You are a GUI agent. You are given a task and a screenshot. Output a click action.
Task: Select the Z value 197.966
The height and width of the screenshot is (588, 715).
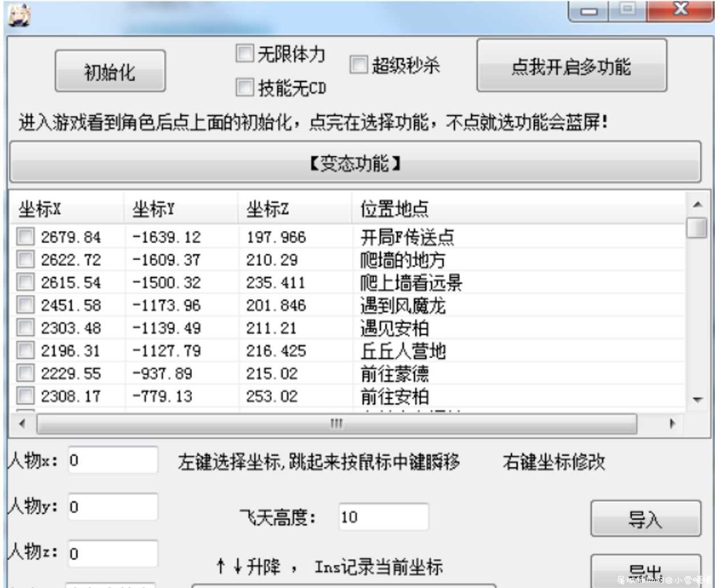coord(276,236)
